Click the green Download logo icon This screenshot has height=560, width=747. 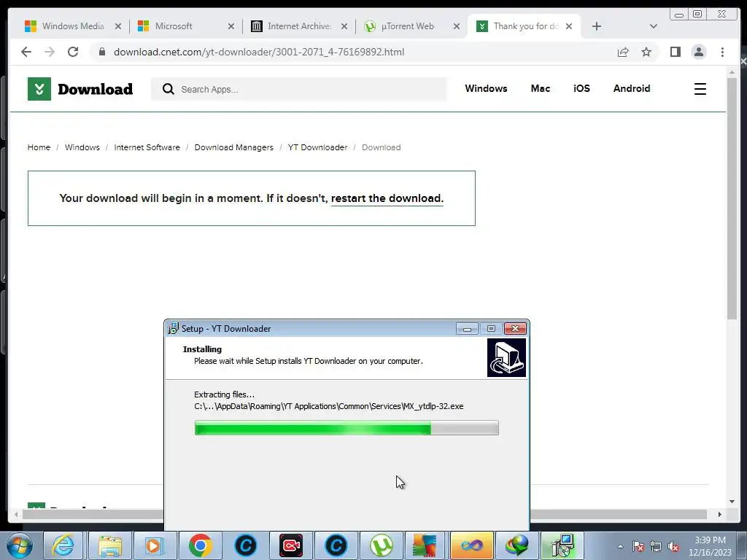[39, 89]
